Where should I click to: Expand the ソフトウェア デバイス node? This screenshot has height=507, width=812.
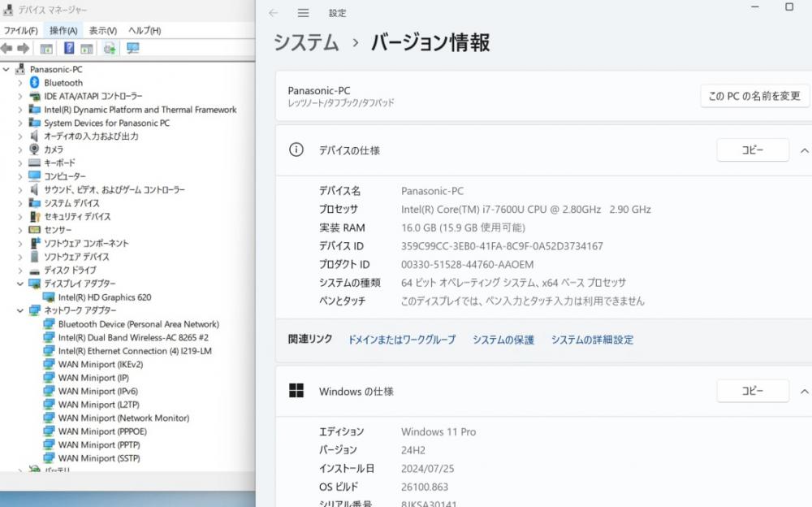20,257
